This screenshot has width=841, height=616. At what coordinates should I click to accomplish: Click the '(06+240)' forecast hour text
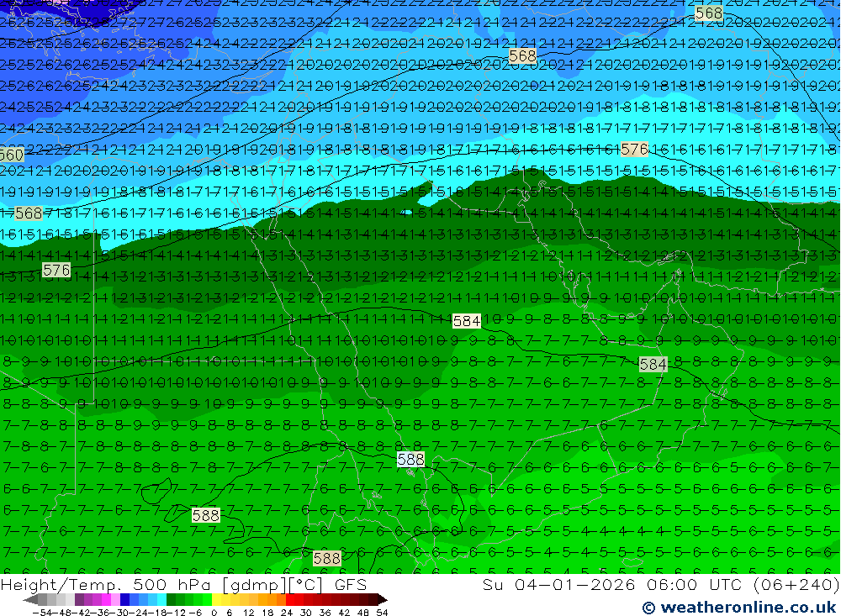796,584
